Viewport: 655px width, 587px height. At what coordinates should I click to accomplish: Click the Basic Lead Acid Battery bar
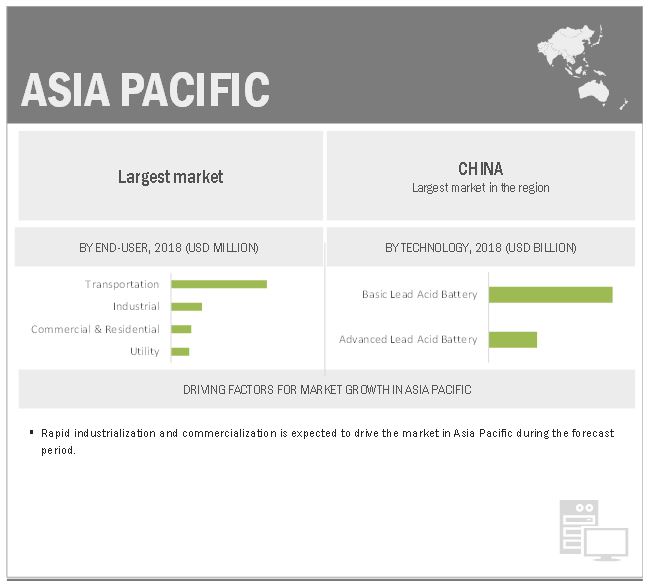point(550,295)
